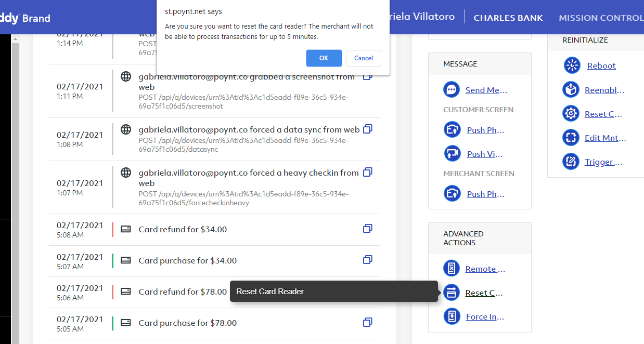The height and width of the screenshot is (344, 644).
Task: Select the Send Message chat icon
Action: [x=452, y=90]
